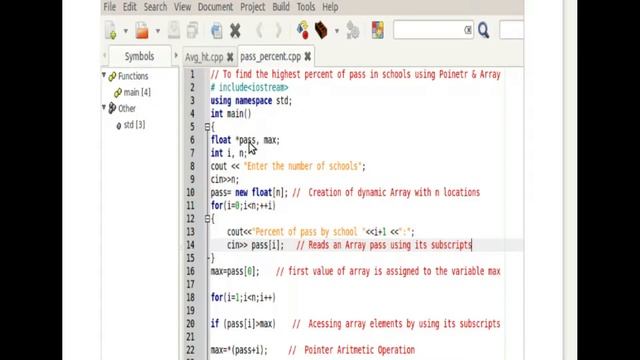640x360 pixels.
Task: Click the "int i, n;" line
Action: coord(229,153)
